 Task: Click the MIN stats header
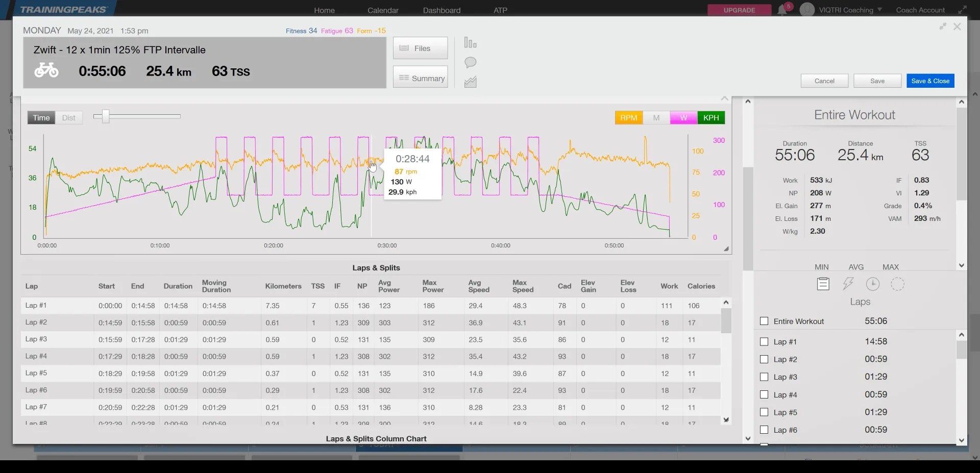821,267
